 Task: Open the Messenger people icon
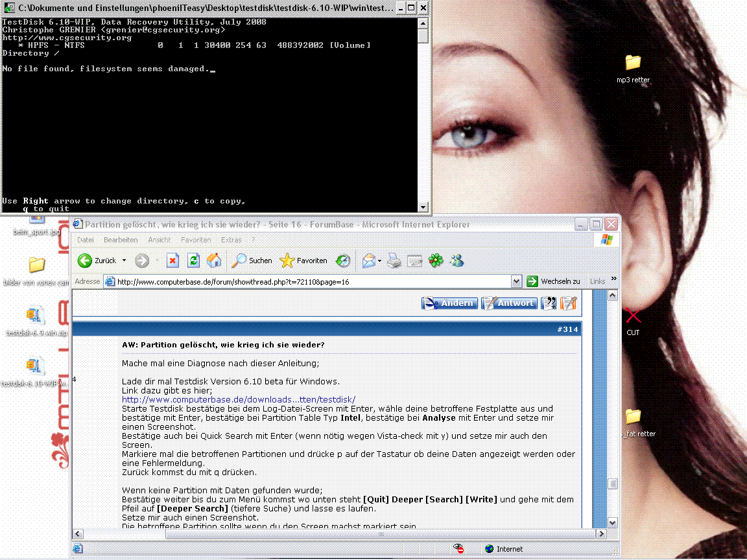(456, 261)
